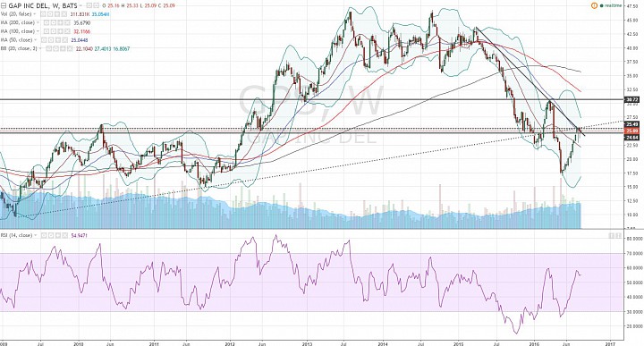Click GAP INC DEL, W, BATS title

pyautogui.click(x=43, y=5)
